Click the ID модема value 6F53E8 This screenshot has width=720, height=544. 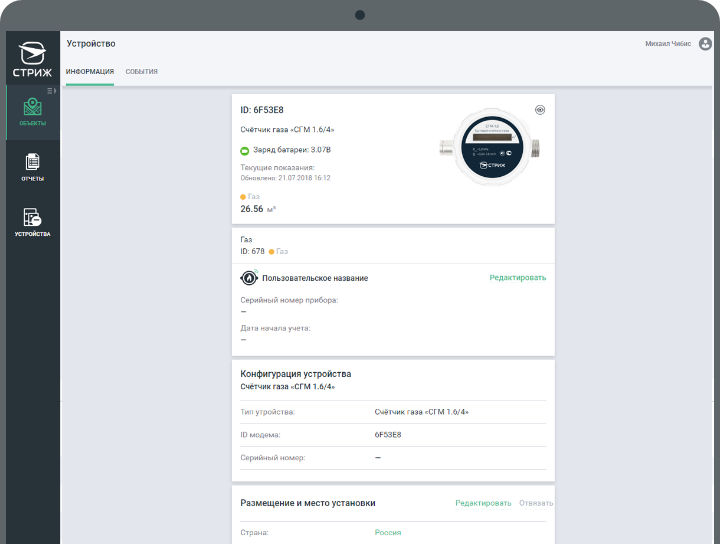click(388, 435)
